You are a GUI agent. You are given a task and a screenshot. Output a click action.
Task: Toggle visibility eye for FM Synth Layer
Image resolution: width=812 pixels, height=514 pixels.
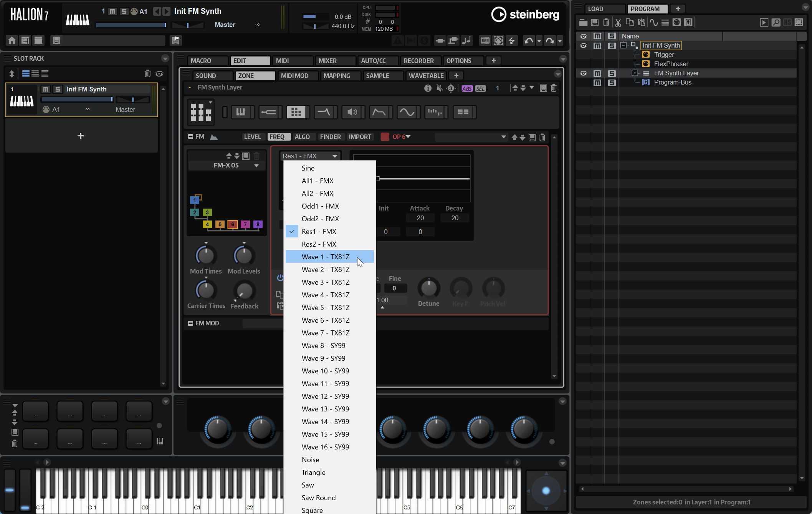tap(583, 73)
